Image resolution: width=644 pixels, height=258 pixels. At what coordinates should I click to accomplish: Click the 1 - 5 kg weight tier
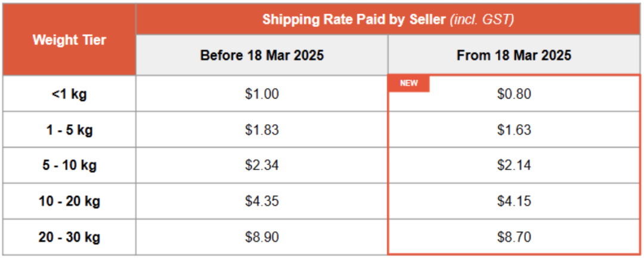click(x=69, y=130)
